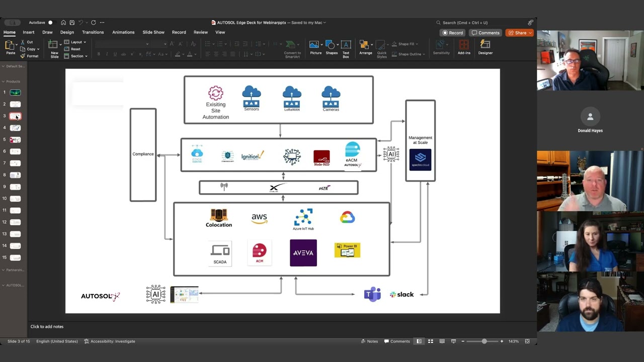Toggle Comments pane in status bar

[397, 341]
